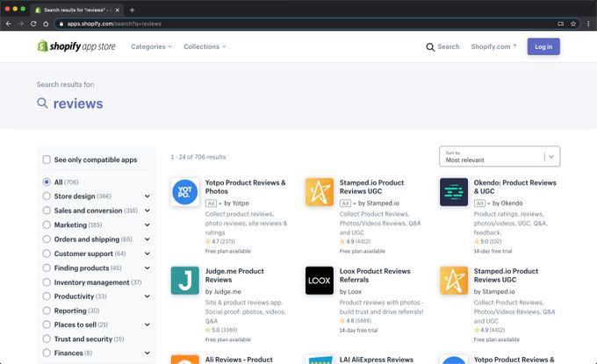Select the Places to sell filter
597x364 pixels.
click(47, 325)
